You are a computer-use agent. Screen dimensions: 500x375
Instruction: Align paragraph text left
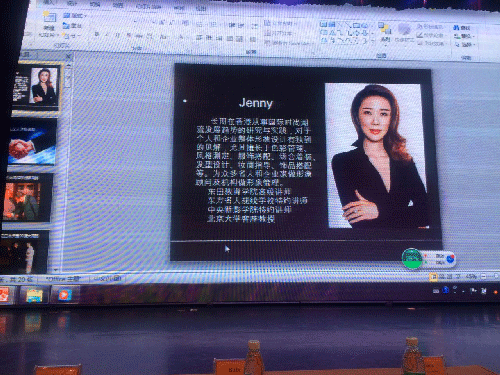[x=199, y=38]
